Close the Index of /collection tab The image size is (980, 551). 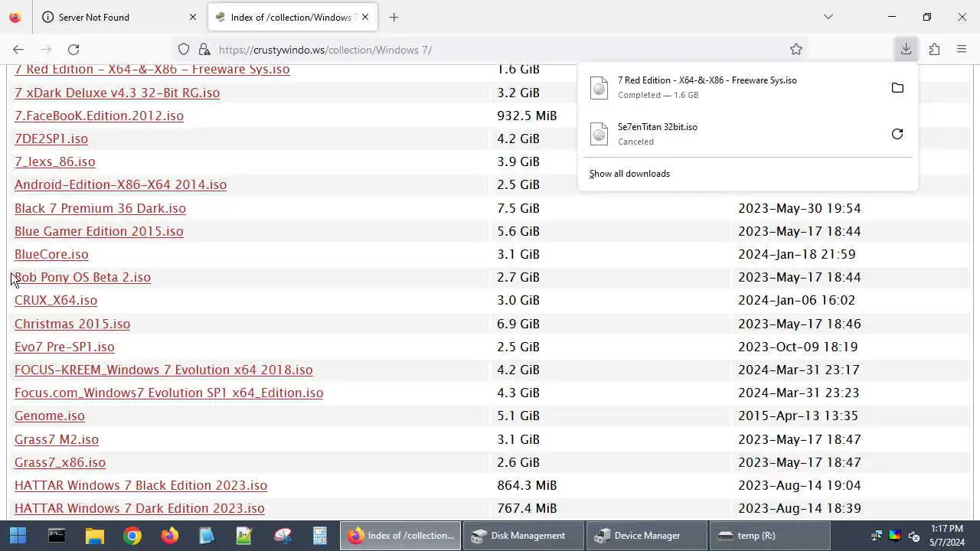[x=365, y=17]
